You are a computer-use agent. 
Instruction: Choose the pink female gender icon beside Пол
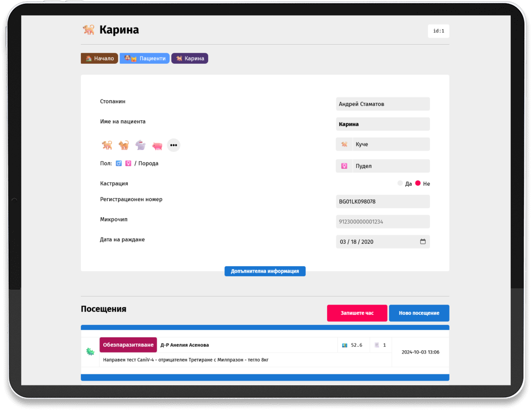(x=128, y=163)
